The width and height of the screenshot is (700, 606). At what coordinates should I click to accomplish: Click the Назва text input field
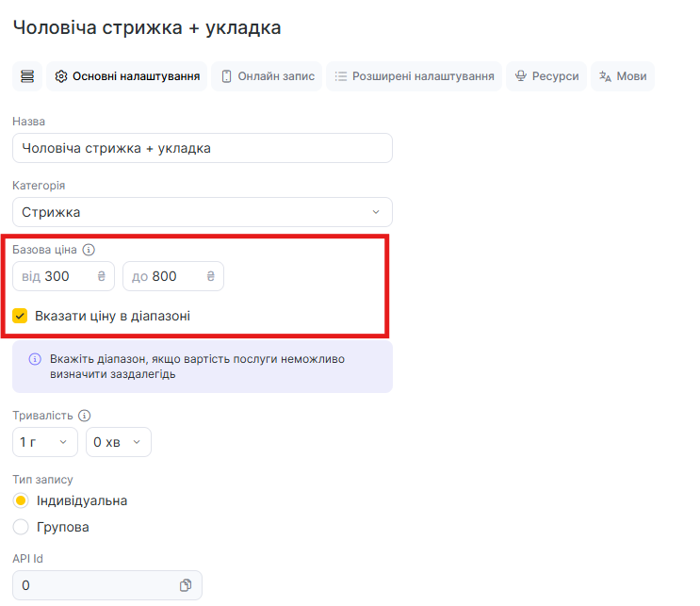click(x=203, y=148)
